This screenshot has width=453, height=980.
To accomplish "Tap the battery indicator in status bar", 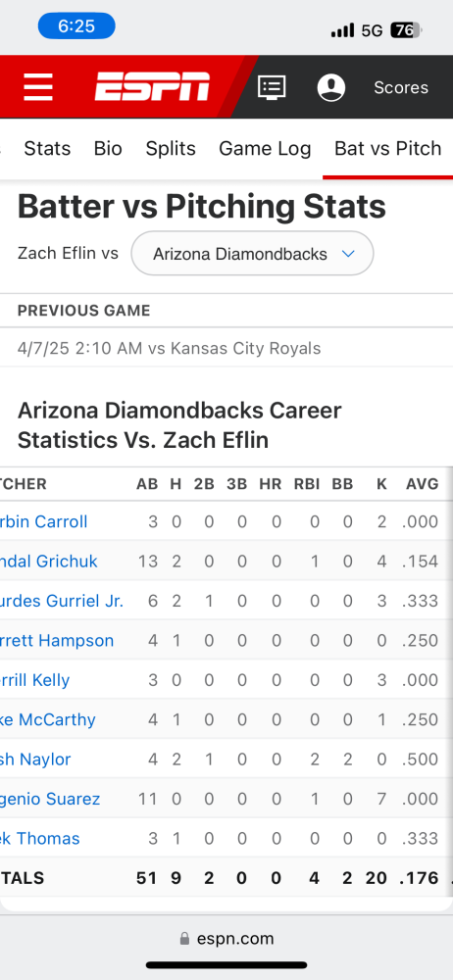I will (x=407, y=30).
